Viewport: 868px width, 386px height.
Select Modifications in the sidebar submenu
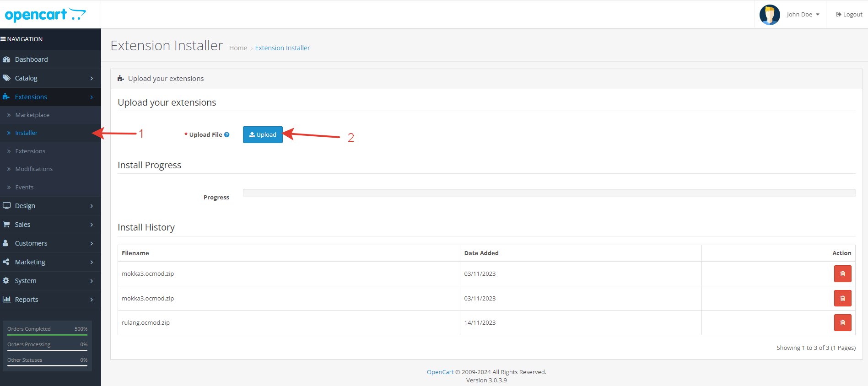point(34,169)
